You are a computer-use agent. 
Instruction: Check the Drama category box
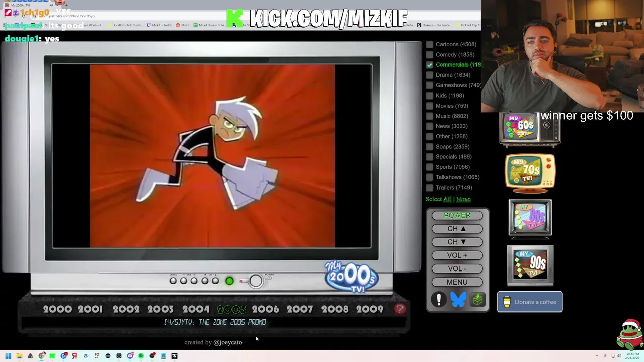[429, 75]
